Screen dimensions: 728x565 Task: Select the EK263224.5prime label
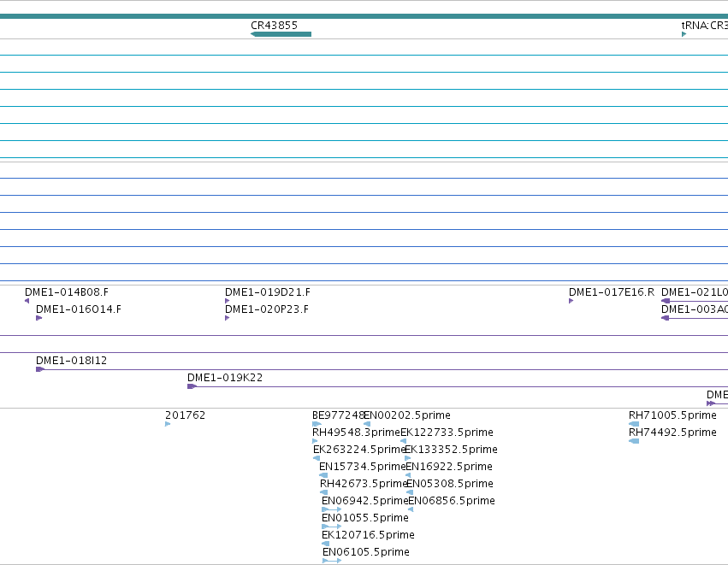(359, 450)
